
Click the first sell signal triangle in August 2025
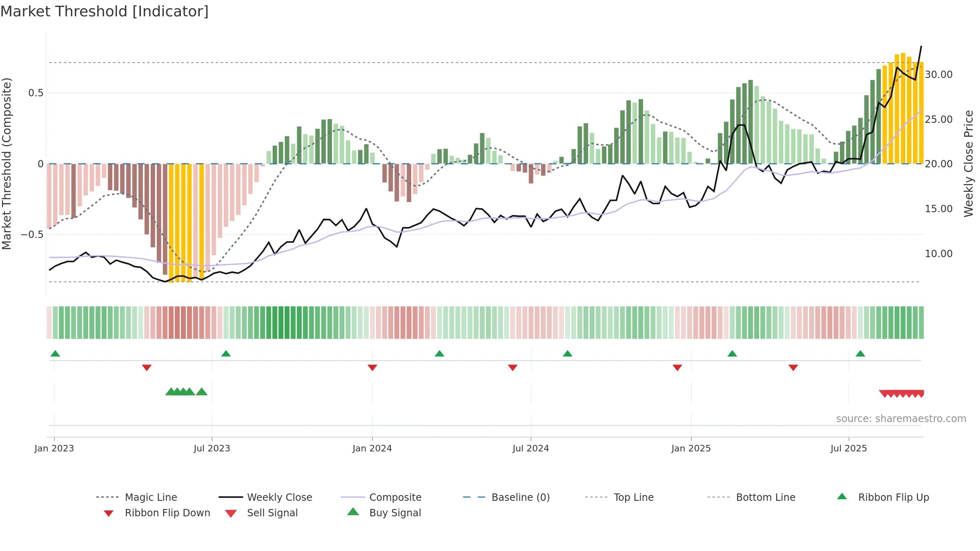tap(884, 394)
